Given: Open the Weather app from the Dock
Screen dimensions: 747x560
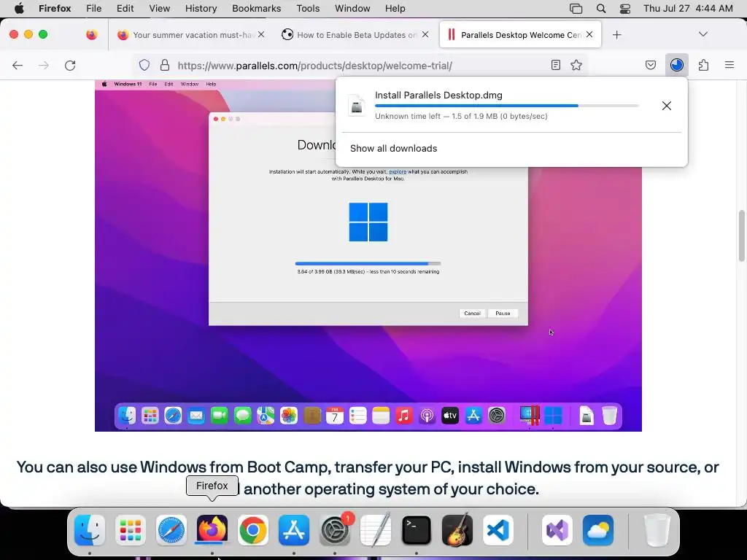Looking at the screenshot, I should pyautogui.click(x=598, y=530).
